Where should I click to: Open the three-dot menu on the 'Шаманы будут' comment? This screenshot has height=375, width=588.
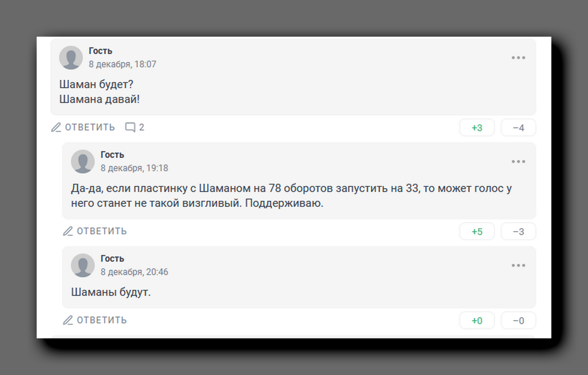[x=518, y=265]
